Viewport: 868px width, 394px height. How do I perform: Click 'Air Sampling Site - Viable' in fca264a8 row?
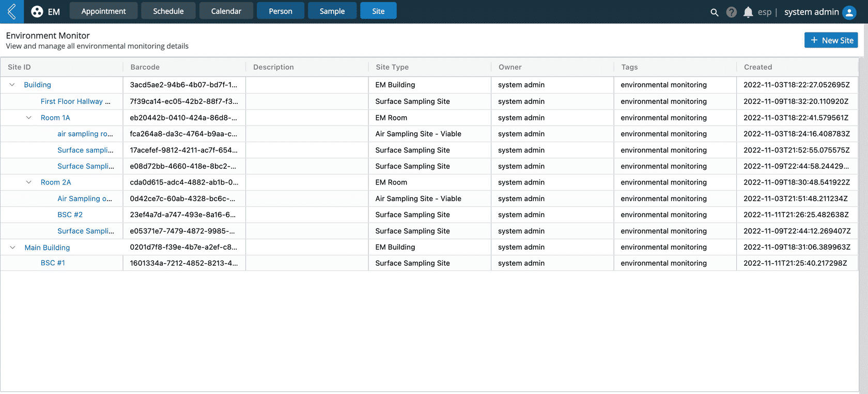(419, 134)
